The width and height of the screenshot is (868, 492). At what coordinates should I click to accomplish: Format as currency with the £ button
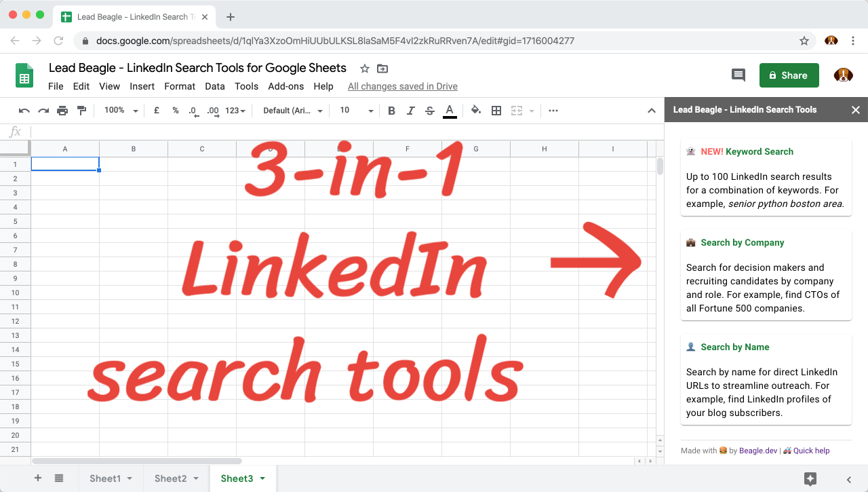pyautogui.click(x=157, y=111)
